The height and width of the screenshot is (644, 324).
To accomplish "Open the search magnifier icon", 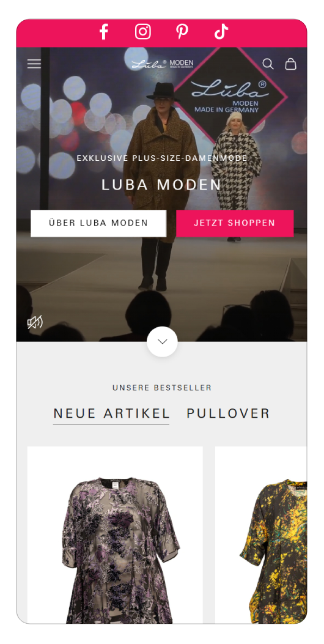I will [x=268, y=64].
